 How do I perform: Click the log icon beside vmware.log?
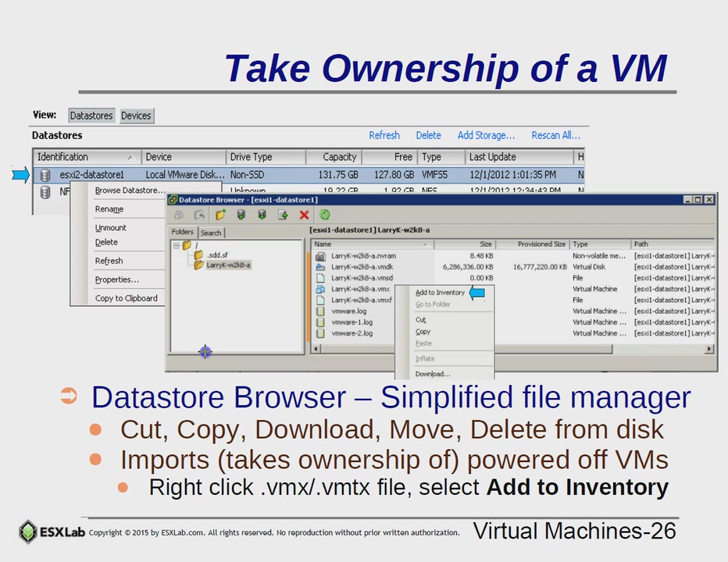click(320, 311)
